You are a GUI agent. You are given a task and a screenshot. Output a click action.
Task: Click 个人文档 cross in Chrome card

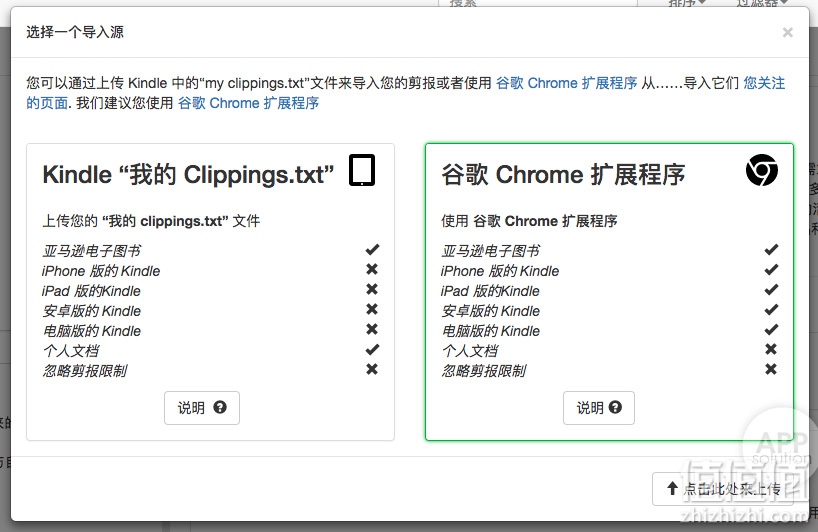pyautogui.click(x=771, y=349)
